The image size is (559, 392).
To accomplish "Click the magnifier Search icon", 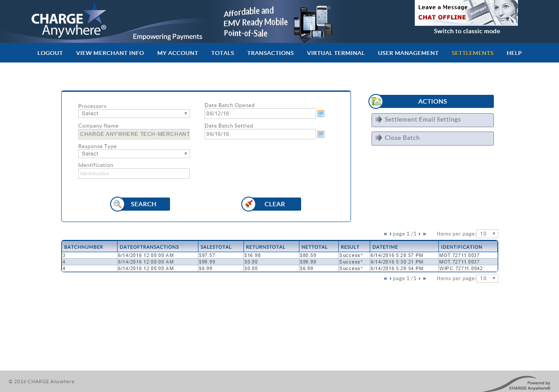I will pos(118,204).
